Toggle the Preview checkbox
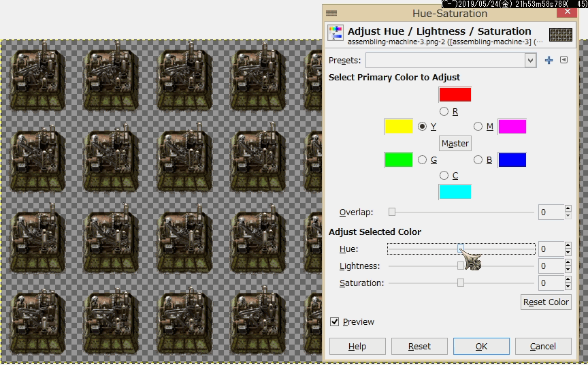Screen dimensions: 588x365 pos(335,322)
